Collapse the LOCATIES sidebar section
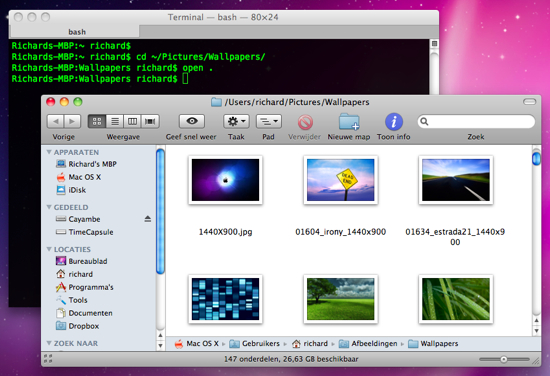Image resolution: width=550 pixels, height=376 pixels. tap(49, 249)
